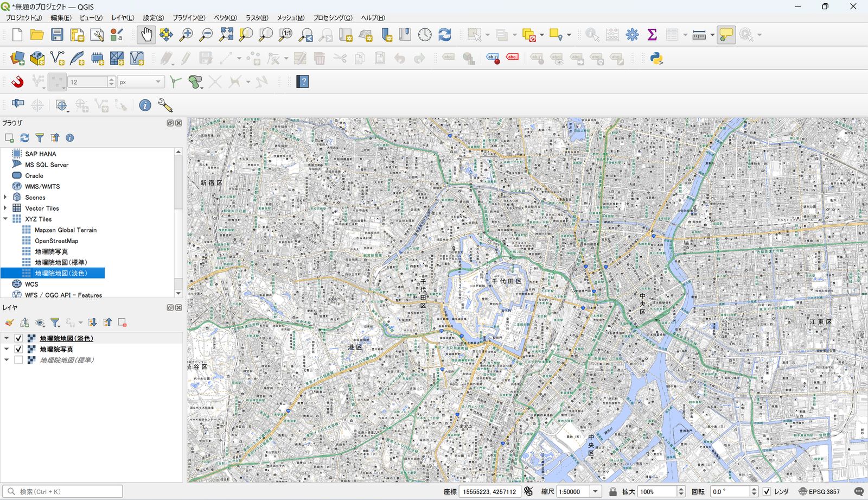Uncheck 地理院地図(淡色) layer visibility
868x500 pixels.
(x=18, y=338)
